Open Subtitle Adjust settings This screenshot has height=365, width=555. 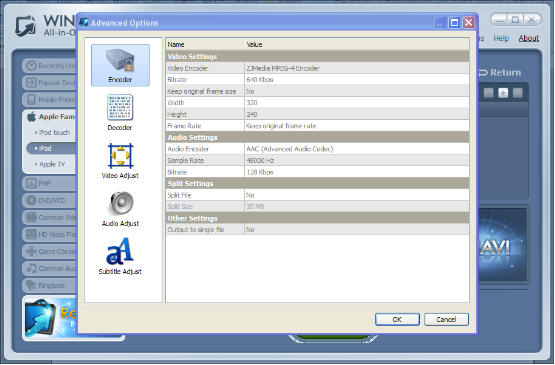(x=120, y=256)
